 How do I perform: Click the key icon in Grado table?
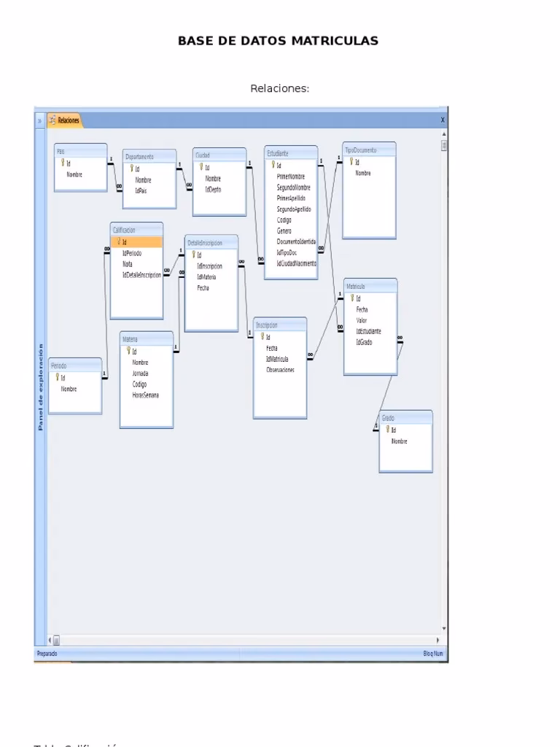388,429
